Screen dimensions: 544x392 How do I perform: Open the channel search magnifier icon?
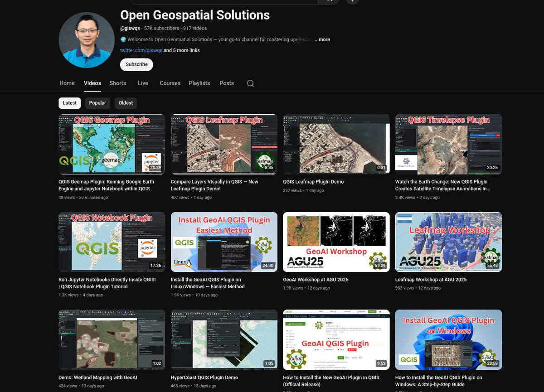[250, 83]
